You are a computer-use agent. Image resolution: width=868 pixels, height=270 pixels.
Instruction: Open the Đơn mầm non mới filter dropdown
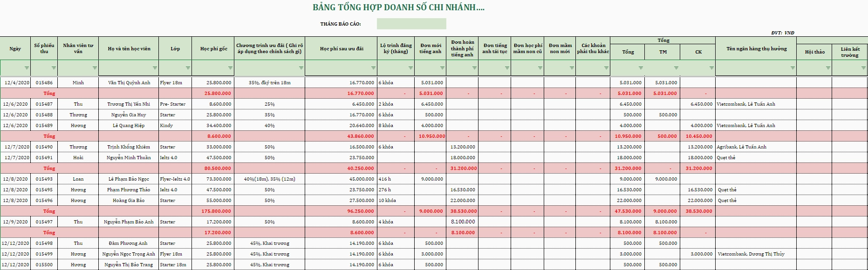point(572,68)
